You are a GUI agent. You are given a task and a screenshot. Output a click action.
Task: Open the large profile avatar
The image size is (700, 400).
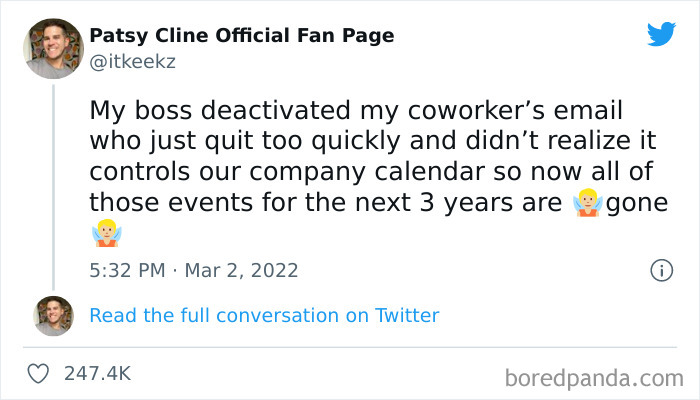point(54,48)
